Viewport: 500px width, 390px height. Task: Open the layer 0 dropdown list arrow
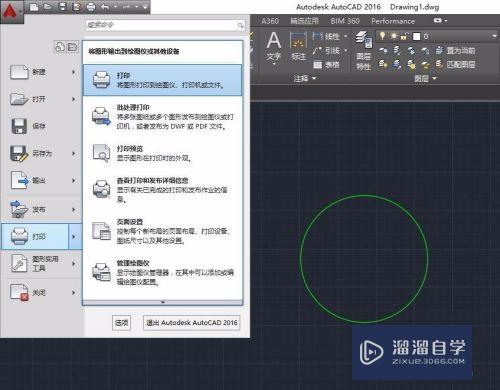coord(494,36)
